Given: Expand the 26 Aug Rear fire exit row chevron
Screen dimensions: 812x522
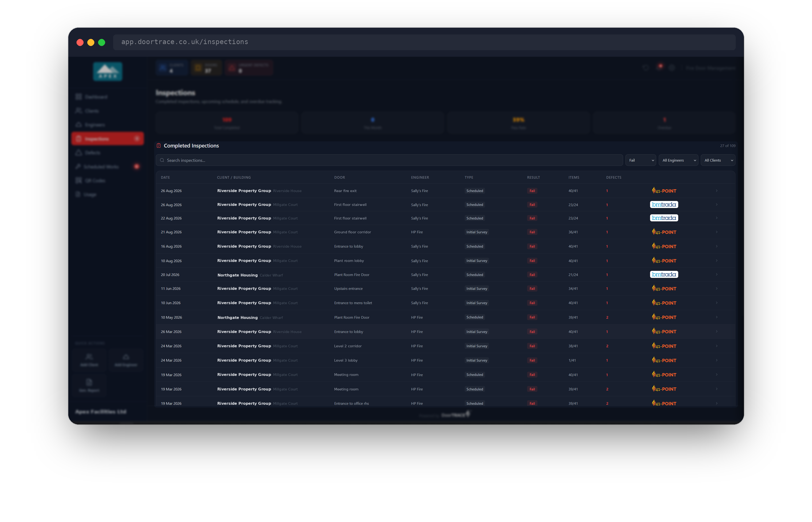Looking at the screenshot, I should tap(716, 191).
